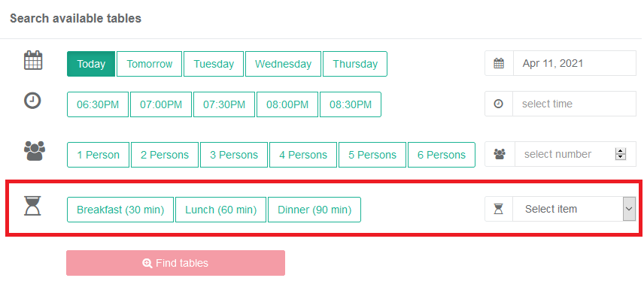Click the Apr 11, 2021 date field
644x284 pixels.
(574, 64)
